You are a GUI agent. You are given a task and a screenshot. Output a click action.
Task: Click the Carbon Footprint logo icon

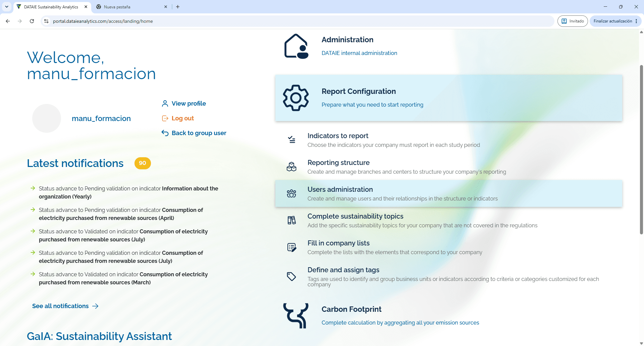tap(296, 316)
